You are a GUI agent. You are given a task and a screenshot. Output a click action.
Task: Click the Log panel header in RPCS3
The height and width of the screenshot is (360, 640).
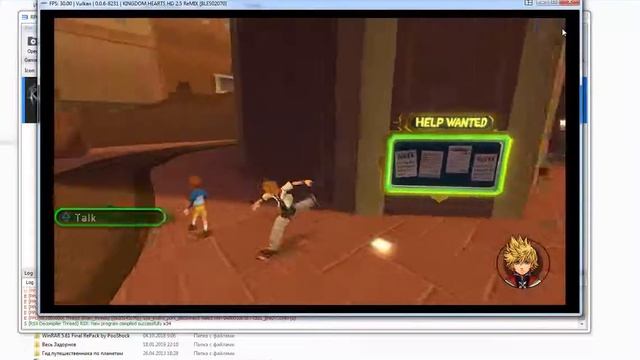(29, 273)
